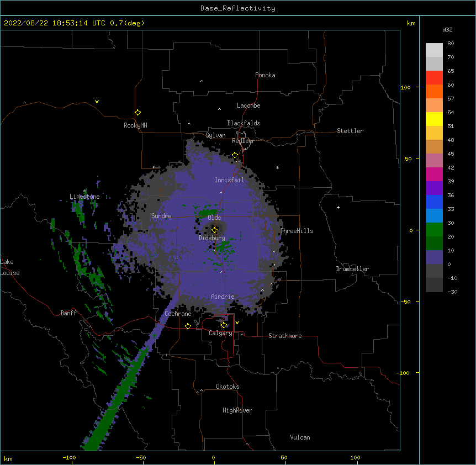
Task: Click the Banff label
Action: pos(68,313)
